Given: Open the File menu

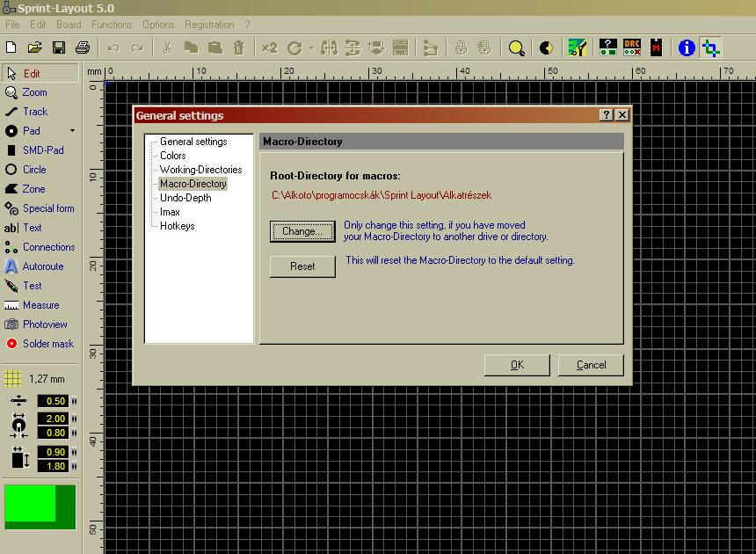Looking at the screenshot, I should [12, 24].
